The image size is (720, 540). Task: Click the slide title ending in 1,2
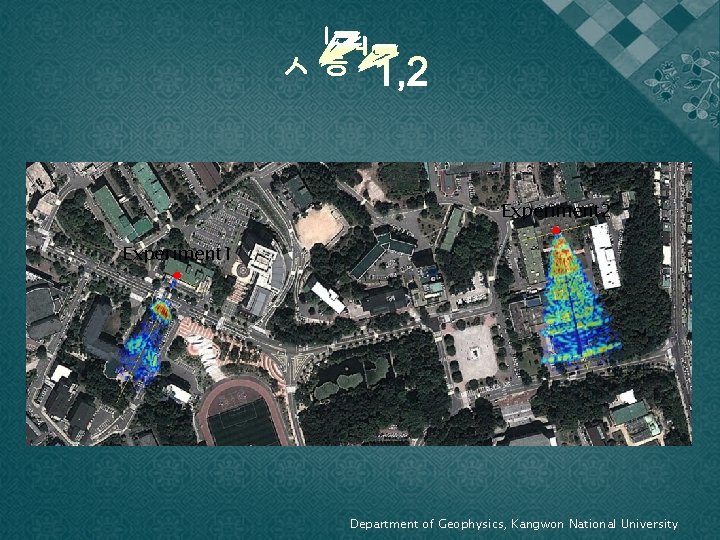point(356,58)
